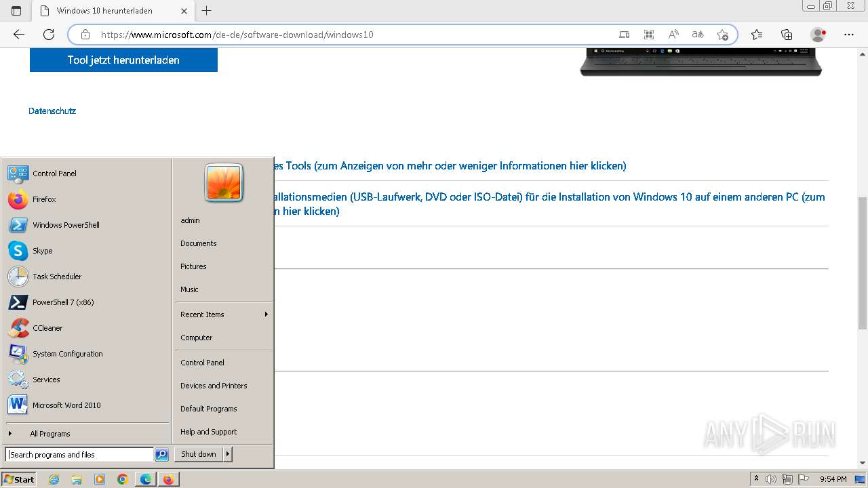868x488 pixels.
Task: View site information lock icon
Action: coord(85,35)
